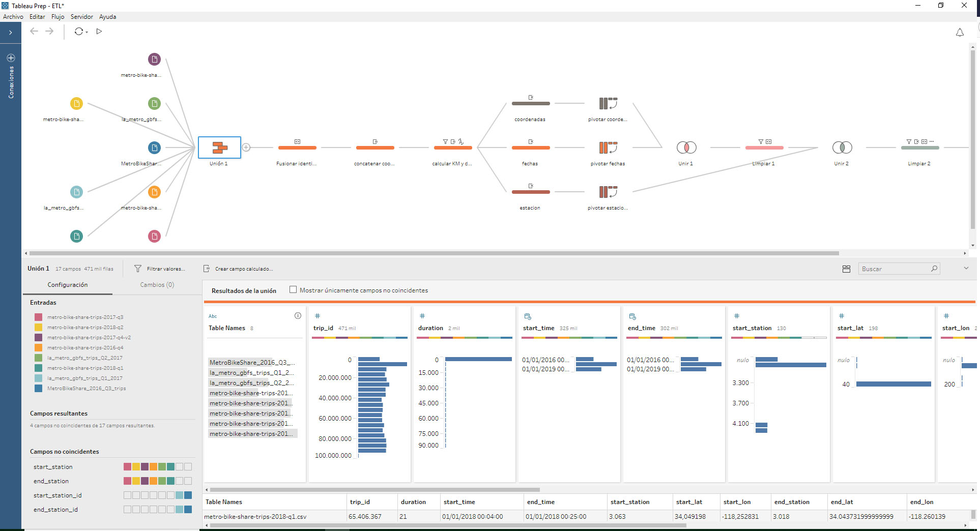Click the profile pane horizontal scrollbar
This screenshot has height=531, width=980.
374,490
